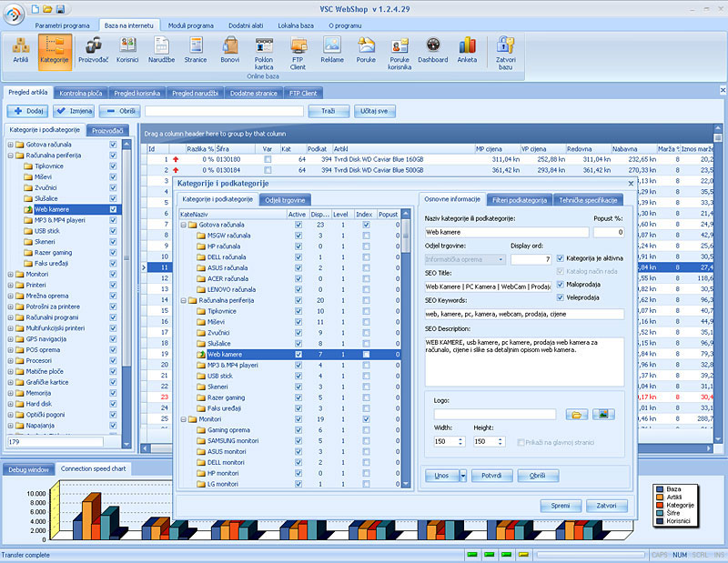This screenshot has height=563, width=728.
Task: Switch to the Kontrolna ploča tab
Action: coord(81,94)
